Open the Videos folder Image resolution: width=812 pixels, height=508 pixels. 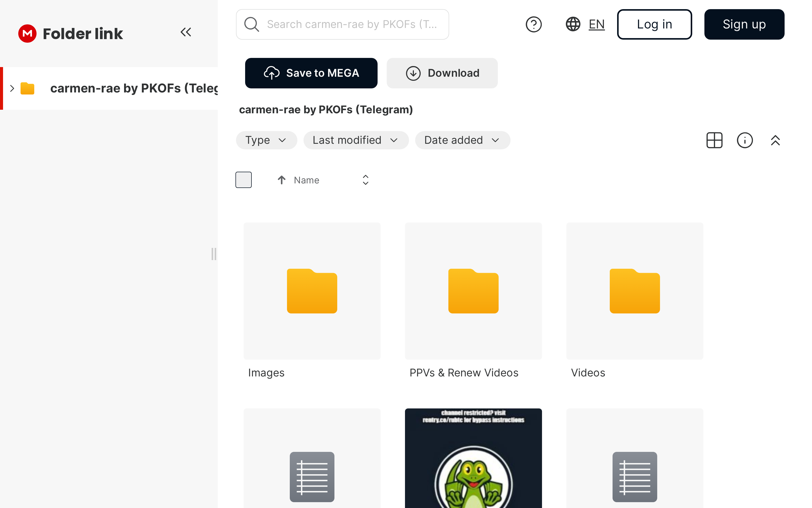pyautogui.click(x=635, y=291)
